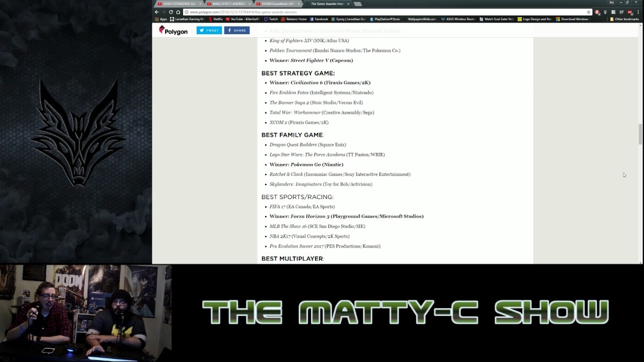Screen dimensions: 644x362
Task: Open the Chrome three-dot menu
Action: click(x=638, y=12)
